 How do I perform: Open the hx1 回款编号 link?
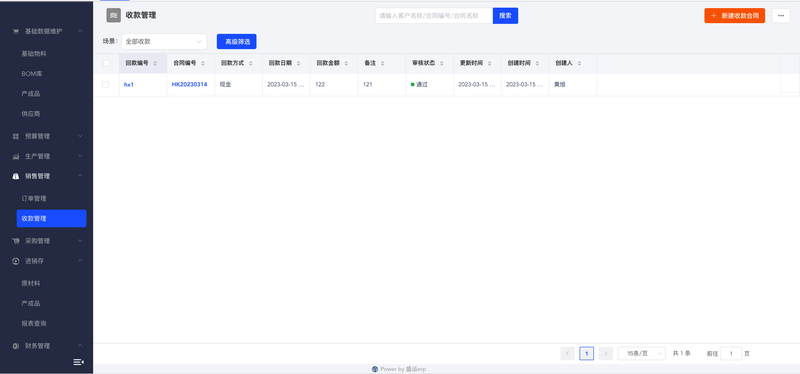point(129,85)
